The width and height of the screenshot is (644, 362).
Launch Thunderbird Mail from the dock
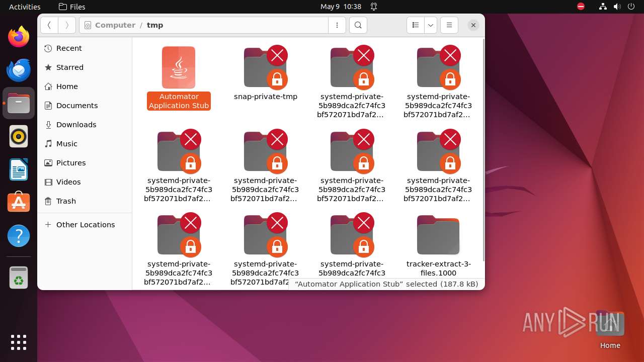[19, 70]
